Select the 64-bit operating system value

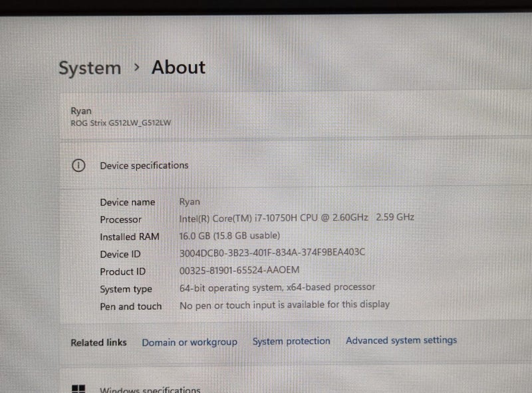point(277,287)
